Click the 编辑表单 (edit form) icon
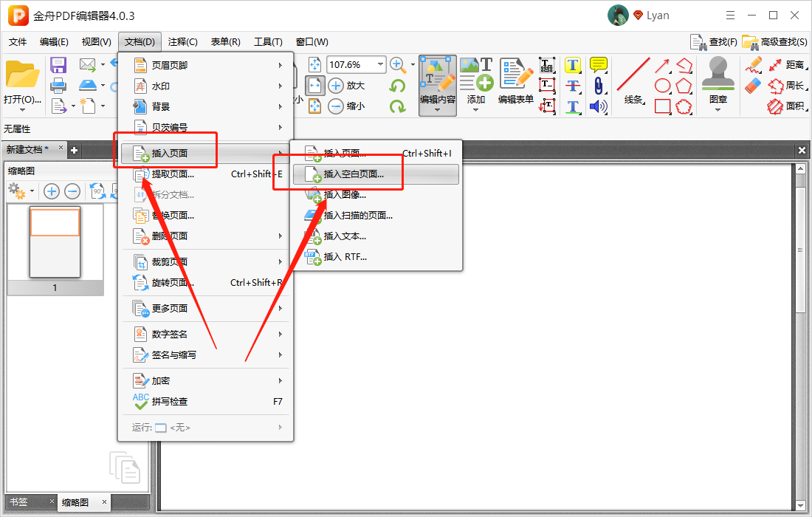Screen dimensions: 812x517 click(516, 81)
